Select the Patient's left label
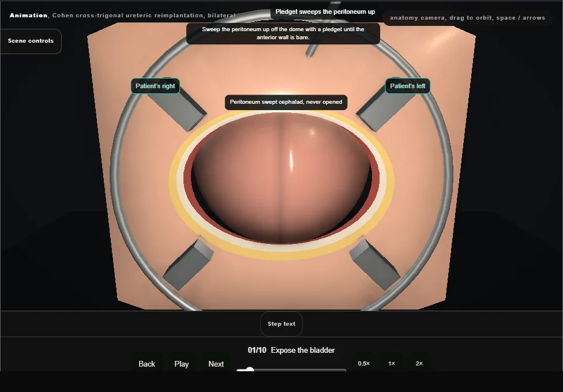 [x=407, y=86]
